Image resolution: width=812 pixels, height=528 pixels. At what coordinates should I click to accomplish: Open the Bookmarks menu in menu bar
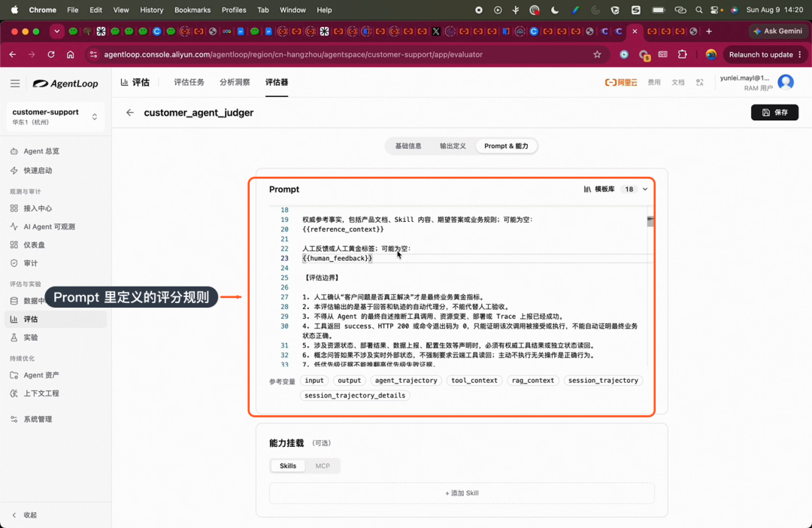point(192,10)
